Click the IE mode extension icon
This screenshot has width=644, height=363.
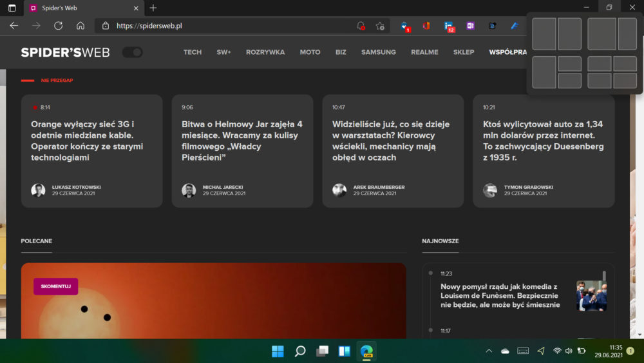(x=492, y=26)
